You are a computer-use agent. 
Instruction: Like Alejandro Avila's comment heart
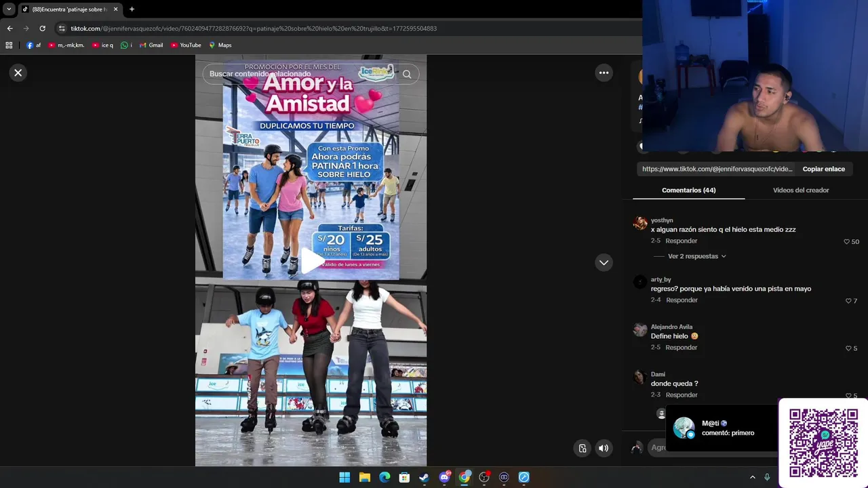848,348
